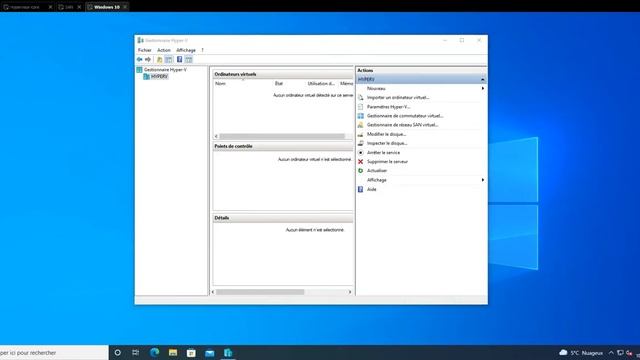This screenshot has width=640, height=360.
Task: Click right arrow of bottom horizontal scrollbar
Action: click(x=350, y=292)
